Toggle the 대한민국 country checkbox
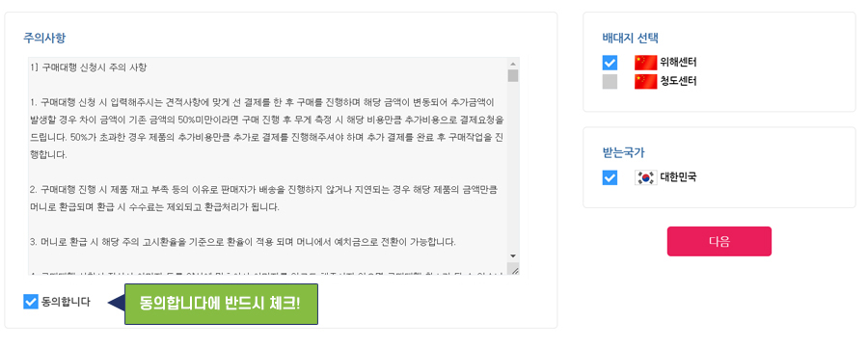The height and width of the screenshot is (348, 868). (610, 177)
